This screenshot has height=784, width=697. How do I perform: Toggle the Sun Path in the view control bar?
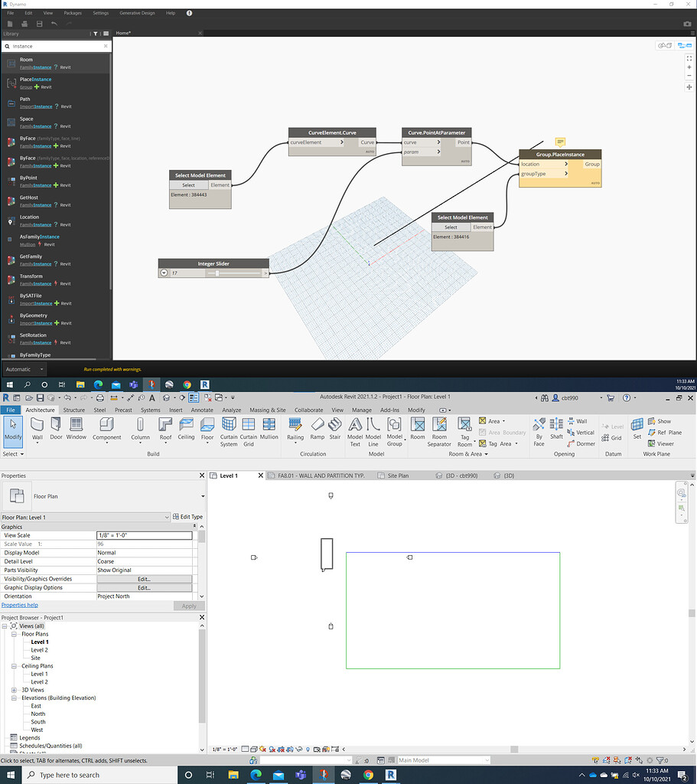(x=262, y=749)
